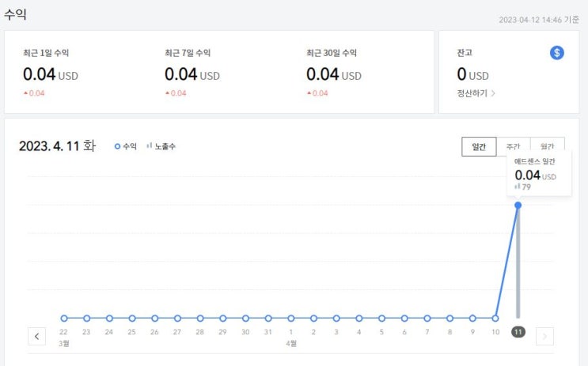This screenshot has height=366, width=588.
Task: Go to next date range arrow
Action: pos(544,337)
